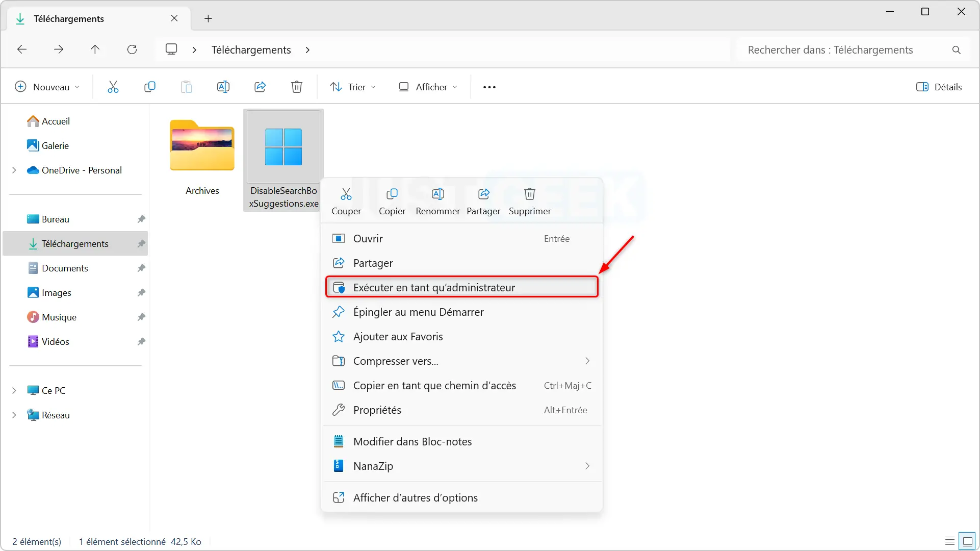980x551 pixels.
Task: Click Renommer in the context menu
Action: [438, 202]
